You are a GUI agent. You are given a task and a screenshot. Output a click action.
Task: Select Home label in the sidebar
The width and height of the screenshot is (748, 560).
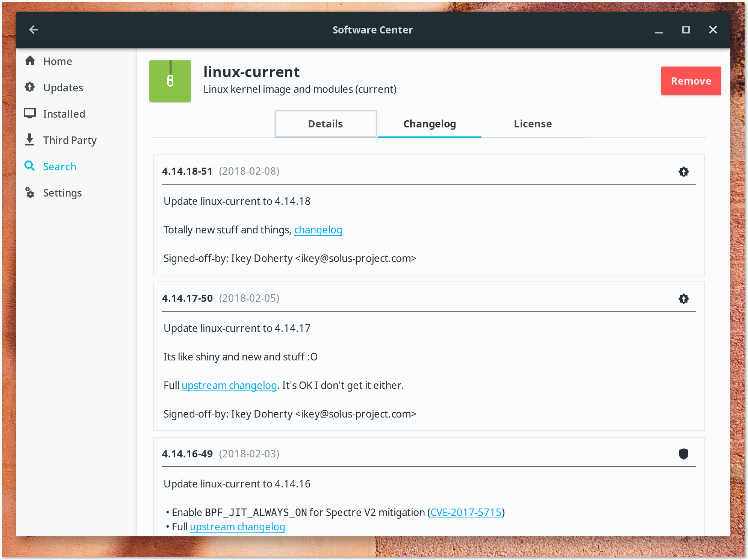pos(58,61)
